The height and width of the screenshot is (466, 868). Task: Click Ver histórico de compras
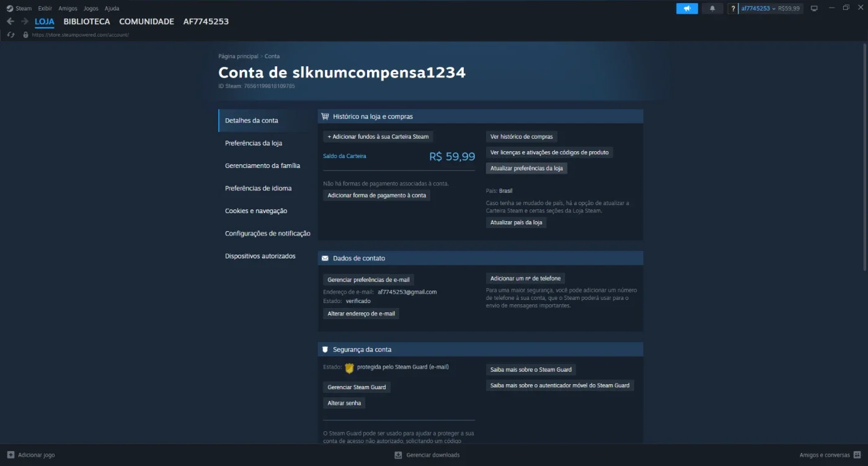click(x=521, y=136)
